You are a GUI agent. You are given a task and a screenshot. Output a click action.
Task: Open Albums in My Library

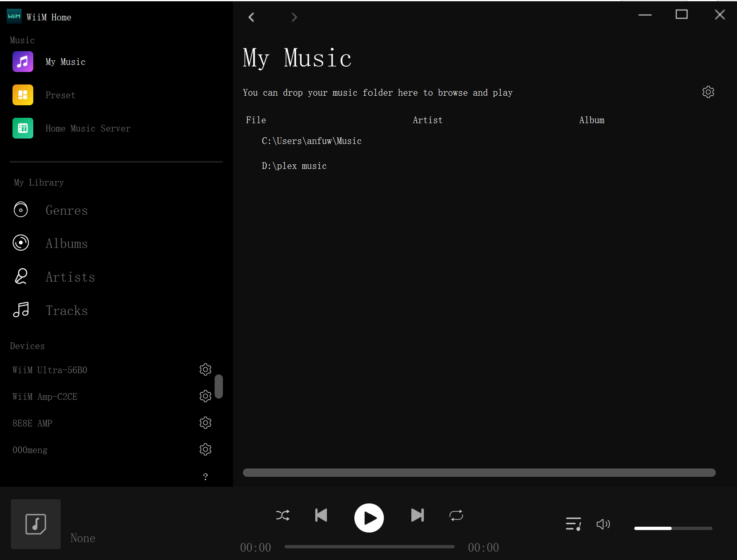(x=67, y=244)
